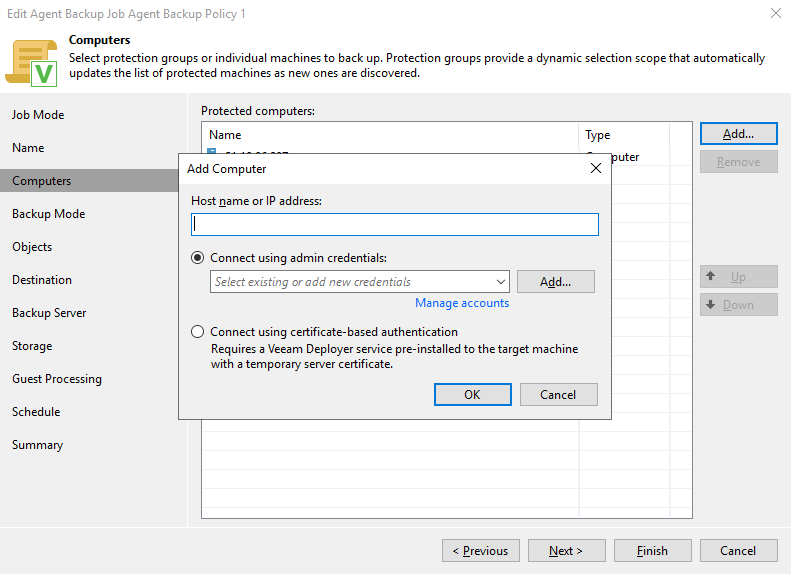Go to the Job Mode step

[x=38, y=115]
